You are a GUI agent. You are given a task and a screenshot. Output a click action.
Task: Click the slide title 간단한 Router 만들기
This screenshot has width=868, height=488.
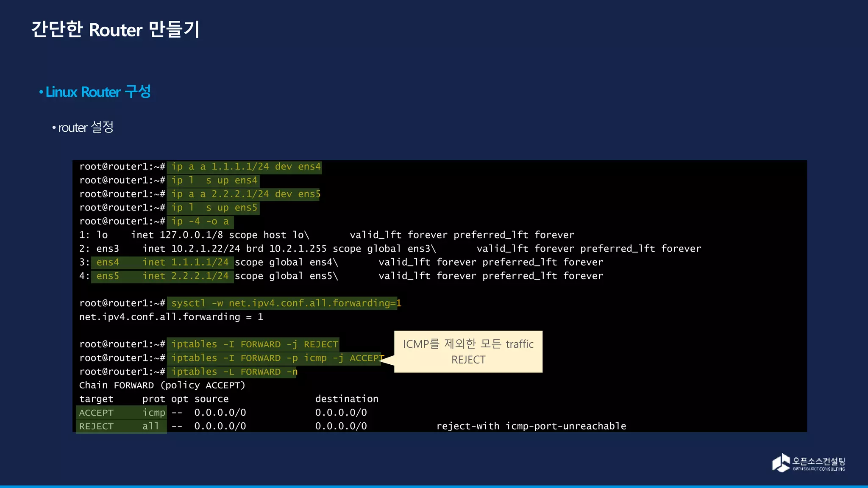[115, 30]
